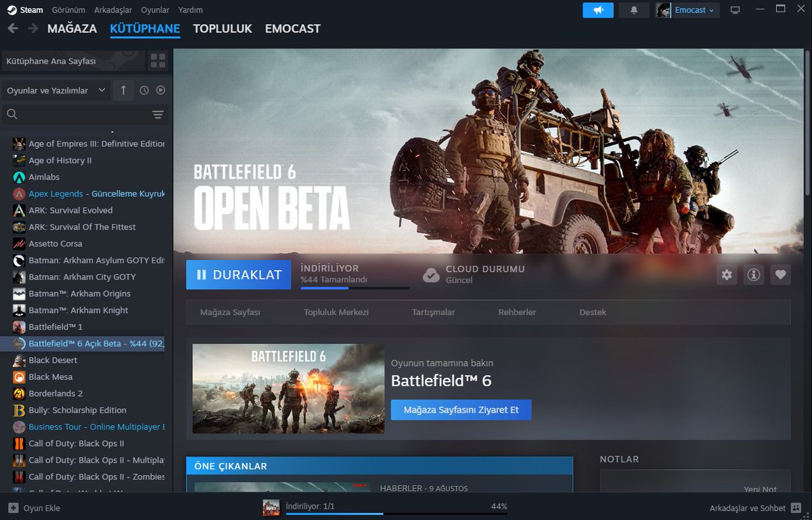The width and height of the screenshot is (812, 520).
Task: Open the announcements megaphone button
Action: point(598,10)
